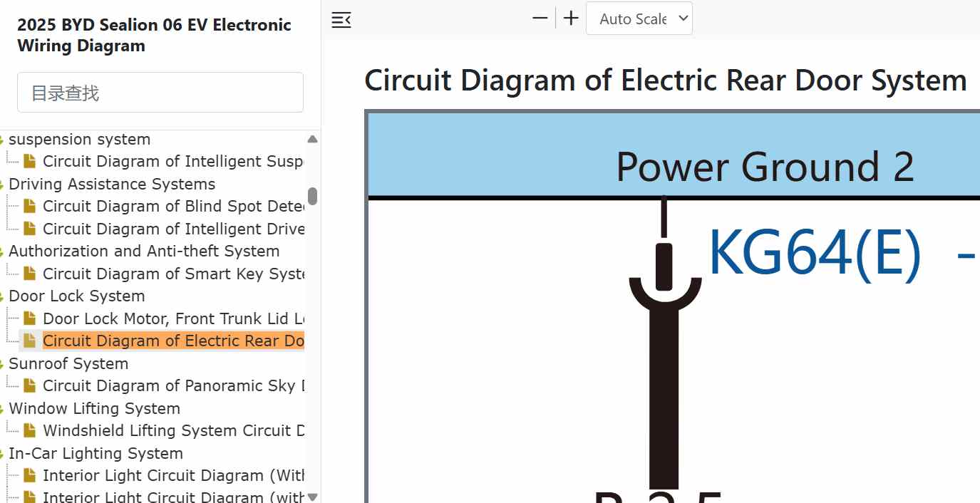Click the KG64(E) connector label in diagram
980x503 pixels.
click(x=815, y=253)
